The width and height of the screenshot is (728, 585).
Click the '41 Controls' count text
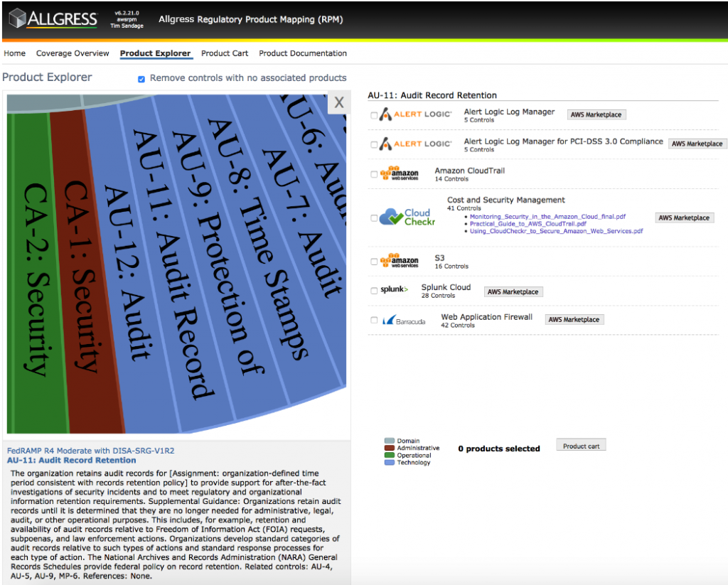464,208
